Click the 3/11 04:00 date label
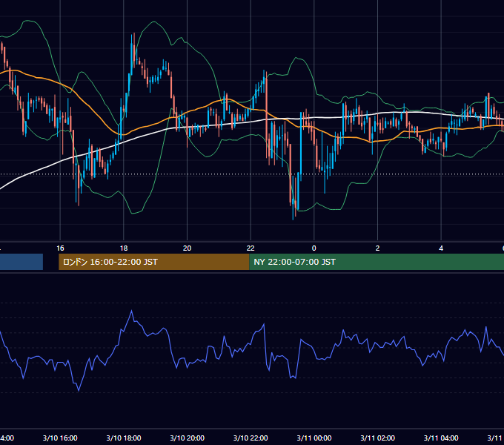The image size is (504, 445). 441,438
